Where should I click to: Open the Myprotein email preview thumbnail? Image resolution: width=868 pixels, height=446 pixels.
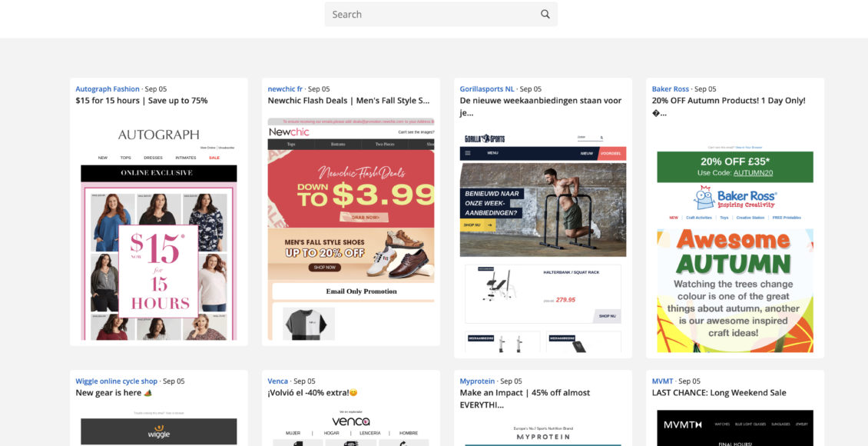(543, 434)
